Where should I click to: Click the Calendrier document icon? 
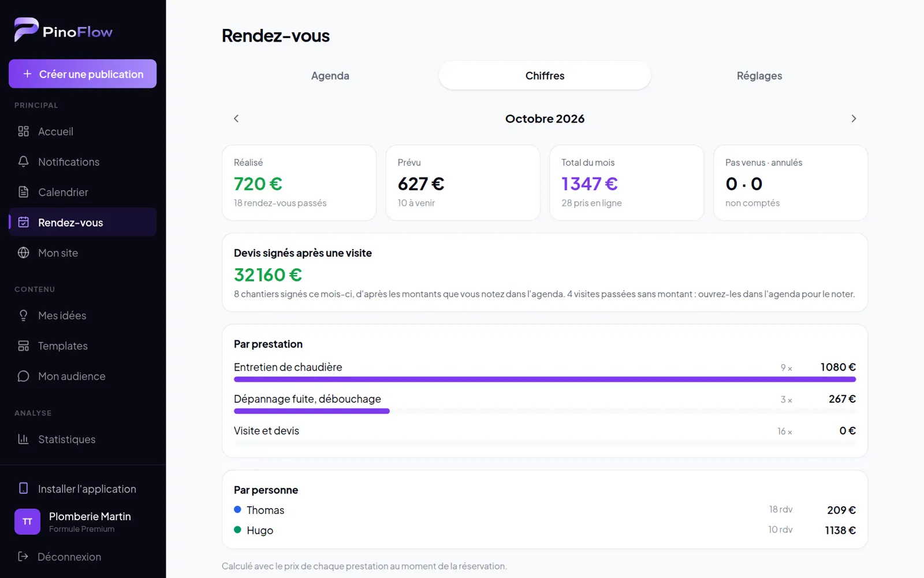click(23, 192)
